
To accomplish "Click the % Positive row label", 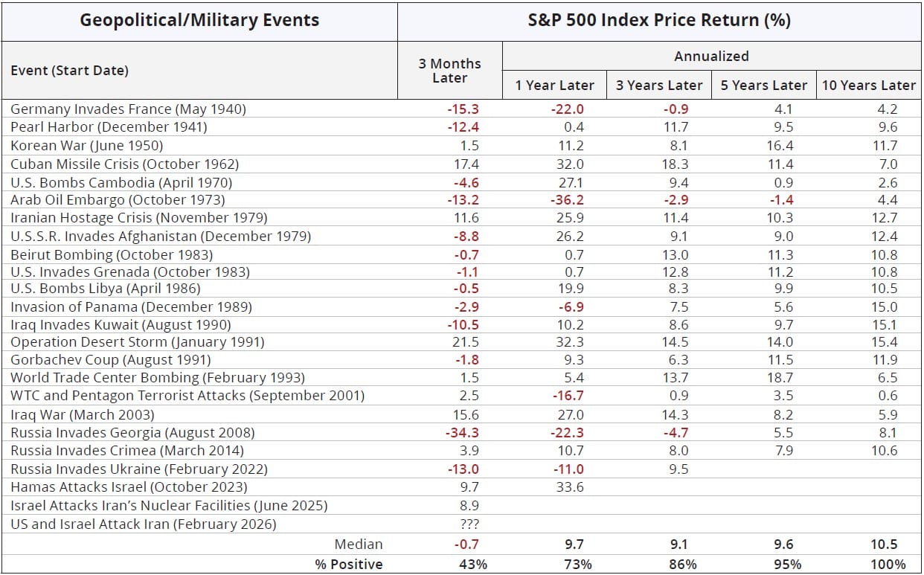I will 348,565.
